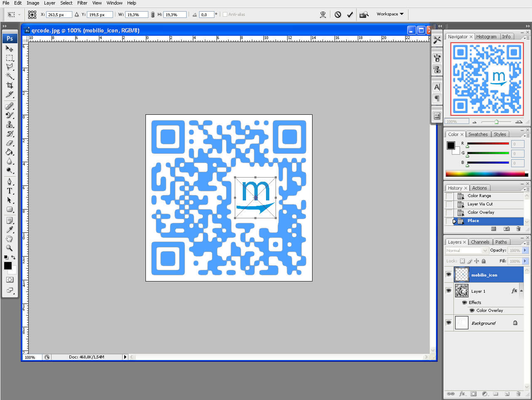Open the Workspace dropdown
The height and width of the screenshot is (400, 532).
coord(390,14)
